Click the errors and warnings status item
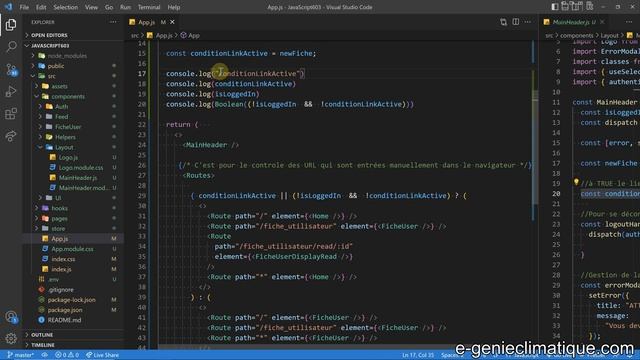The height and width of the screenshot is (360, 640). tap(67, 355)
